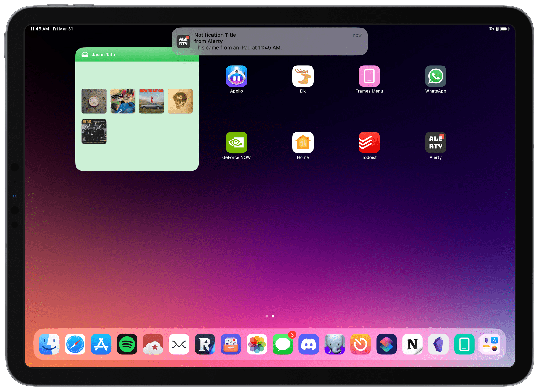
Task: Open teal device-frame app in dock
Action: click(464, 344)
